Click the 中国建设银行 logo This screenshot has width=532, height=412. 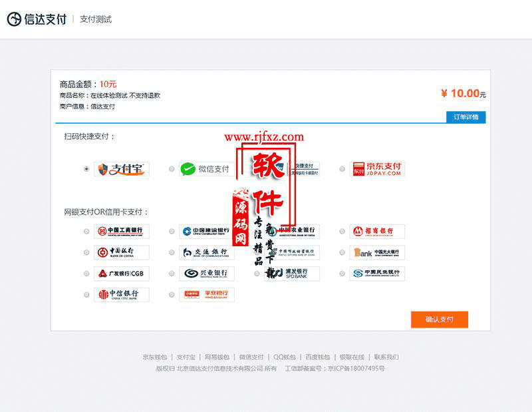(x=207, y=232)
